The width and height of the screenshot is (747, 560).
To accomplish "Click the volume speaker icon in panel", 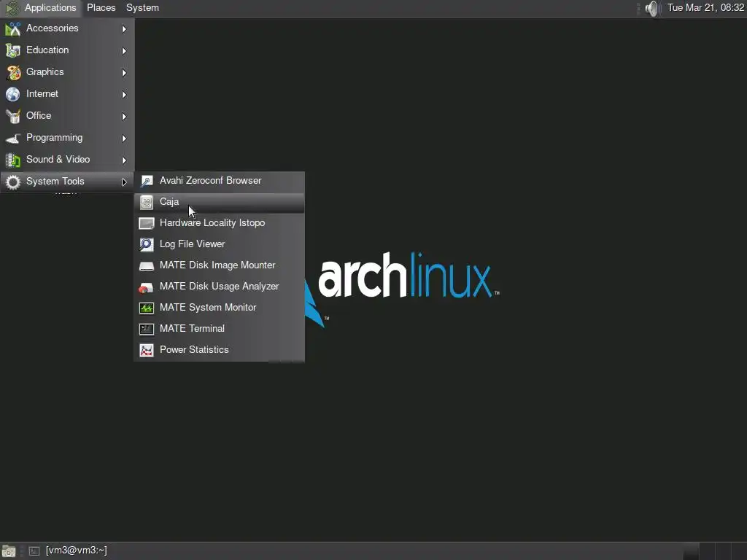I will point(651,8).
